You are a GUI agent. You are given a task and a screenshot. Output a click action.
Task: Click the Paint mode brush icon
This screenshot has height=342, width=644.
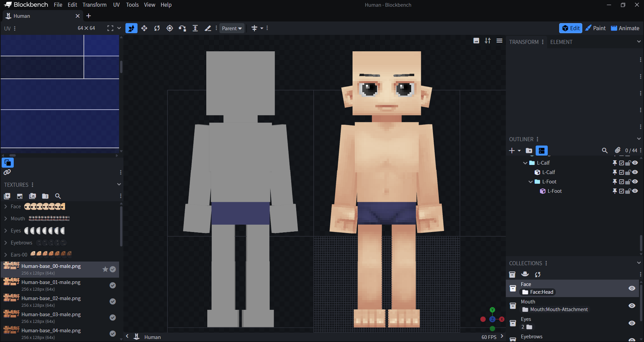(x=588, y=28)
